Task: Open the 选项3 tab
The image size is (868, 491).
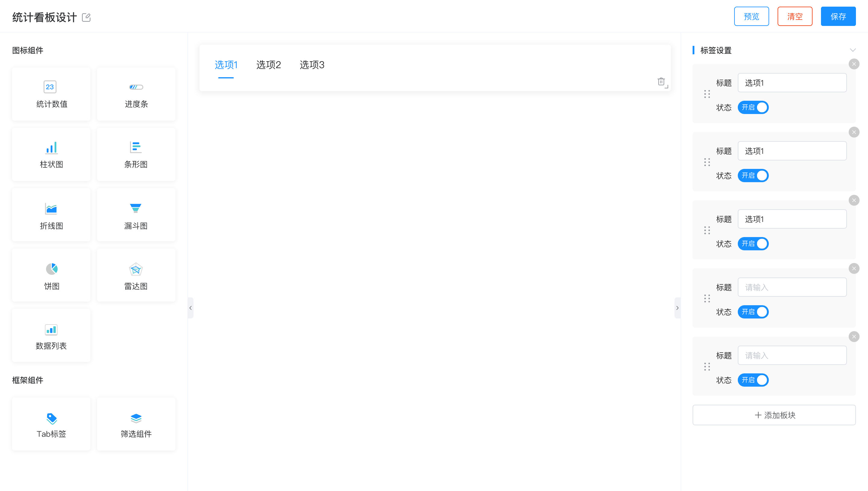Action: coord(312,65)
